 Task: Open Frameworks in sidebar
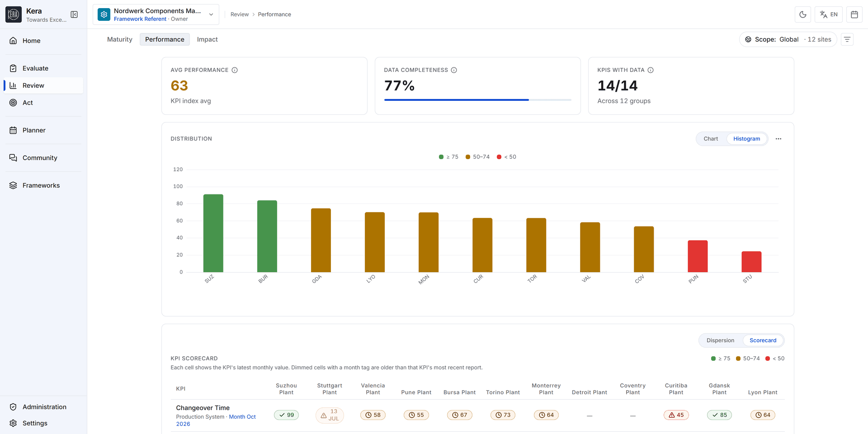coord(43,185)
